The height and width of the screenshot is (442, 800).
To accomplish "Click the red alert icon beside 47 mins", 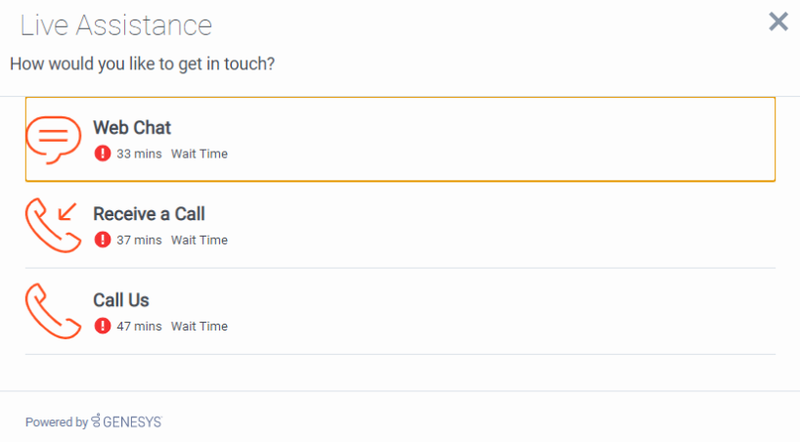I will tap(103, 326).
